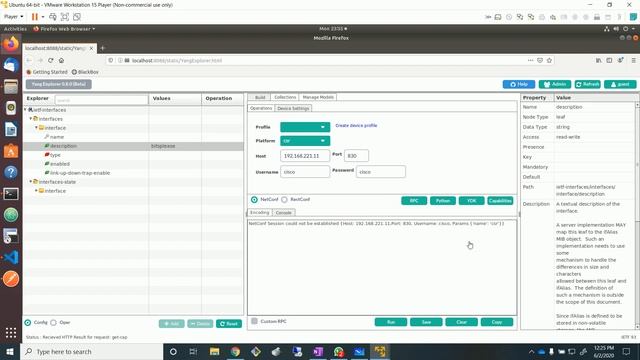
Task: Switch to the Encoding tab
Action: point(260,213)
